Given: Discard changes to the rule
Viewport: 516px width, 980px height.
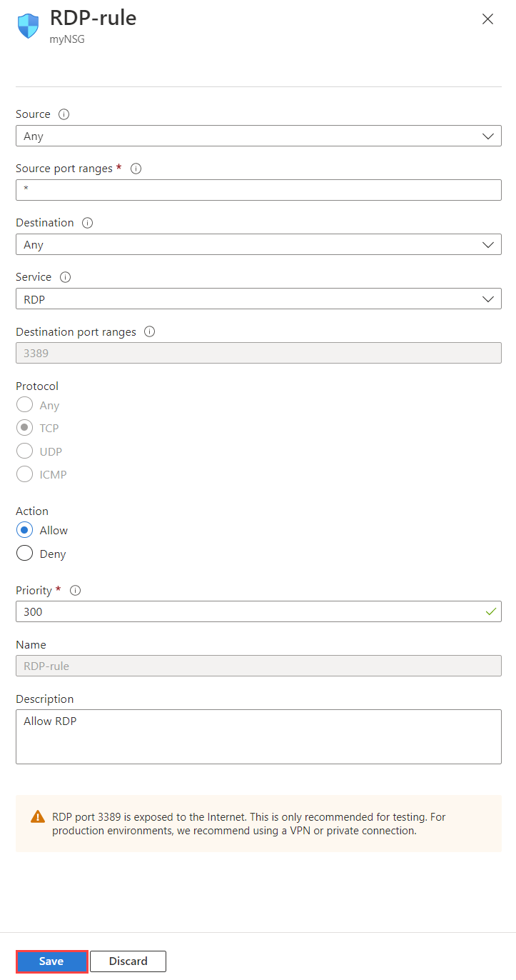Looking at the screenshot, I should [128, 961].
